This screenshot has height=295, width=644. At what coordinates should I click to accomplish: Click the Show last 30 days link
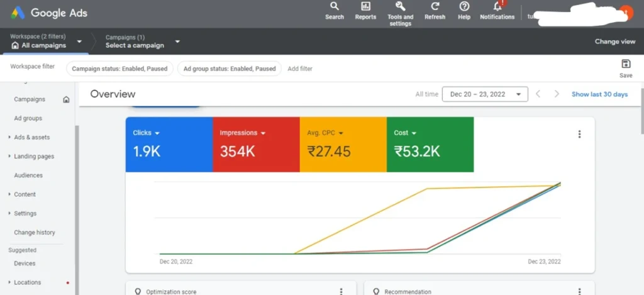pos(599,94)
